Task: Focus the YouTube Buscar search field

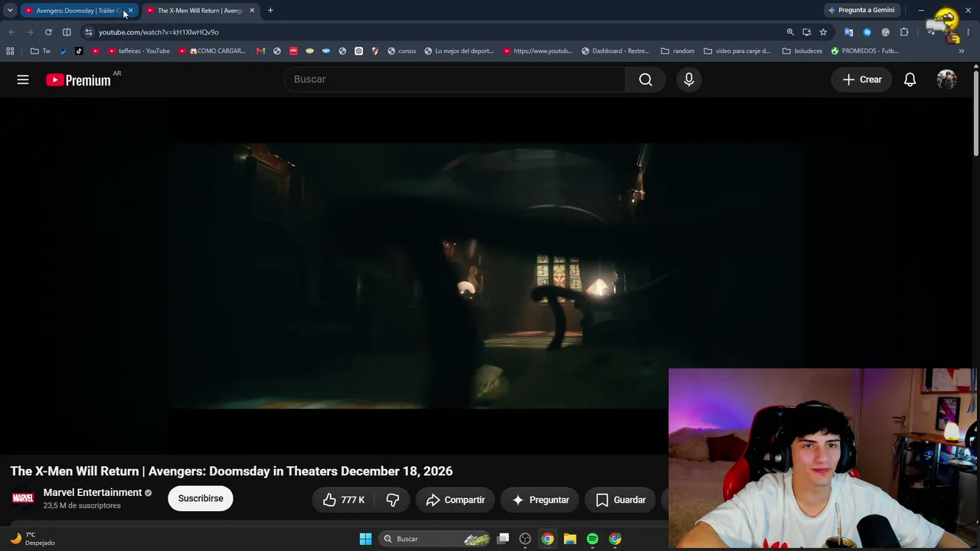Action: (455, 80)
